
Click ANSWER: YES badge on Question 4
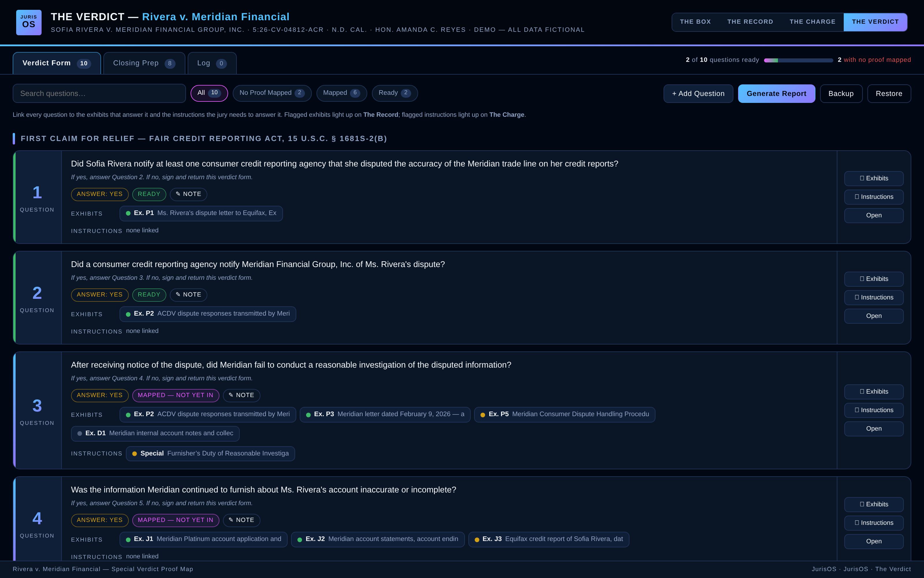pyautogui.click(x=100, y=520)
